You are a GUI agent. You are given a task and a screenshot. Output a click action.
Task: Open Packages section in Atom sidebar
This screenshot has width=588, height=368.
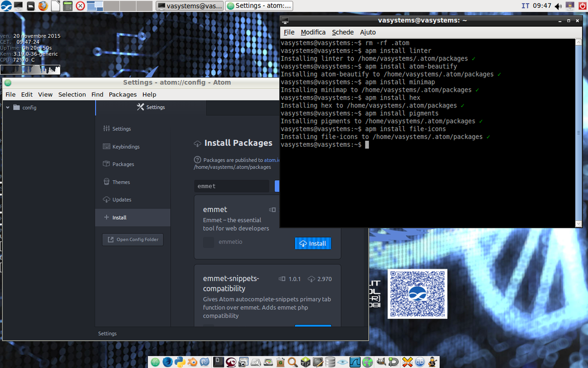coord(133,164)
